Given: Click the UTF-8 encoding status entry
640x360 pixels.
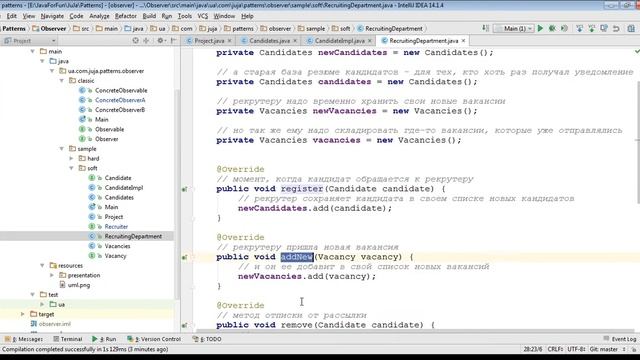Looking at the screenshot, I should tap(576, 349).
